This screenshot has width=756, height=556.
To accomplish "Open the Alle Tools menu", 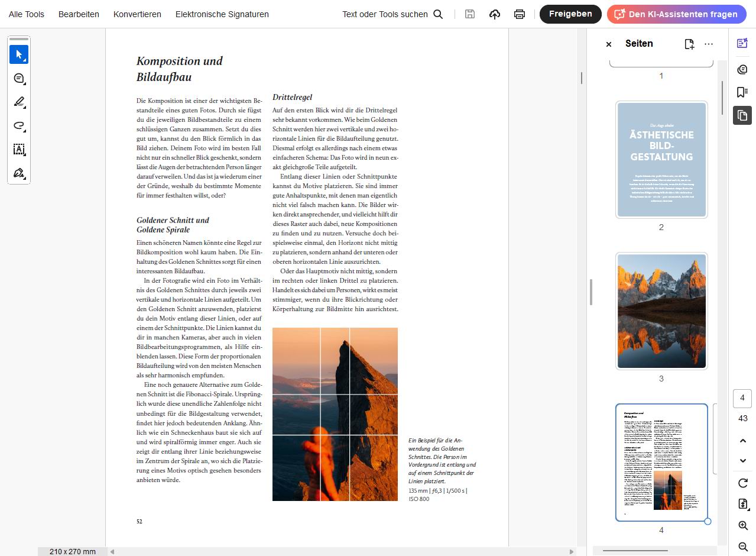I will [27, 14].
